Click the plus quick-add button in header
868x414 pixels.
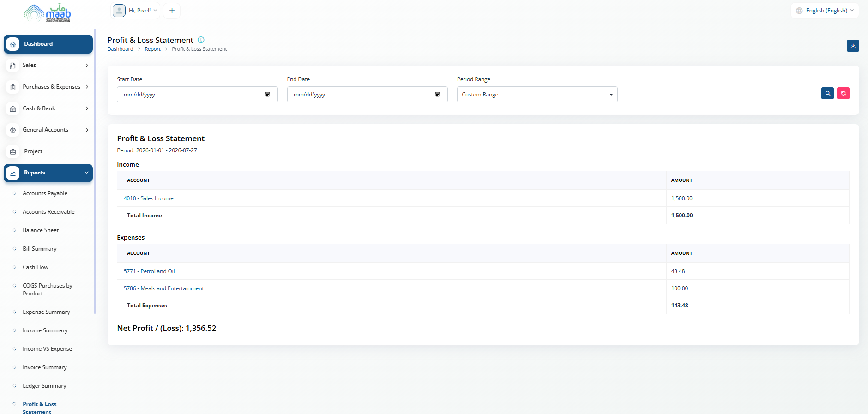(x=172, y=11)
